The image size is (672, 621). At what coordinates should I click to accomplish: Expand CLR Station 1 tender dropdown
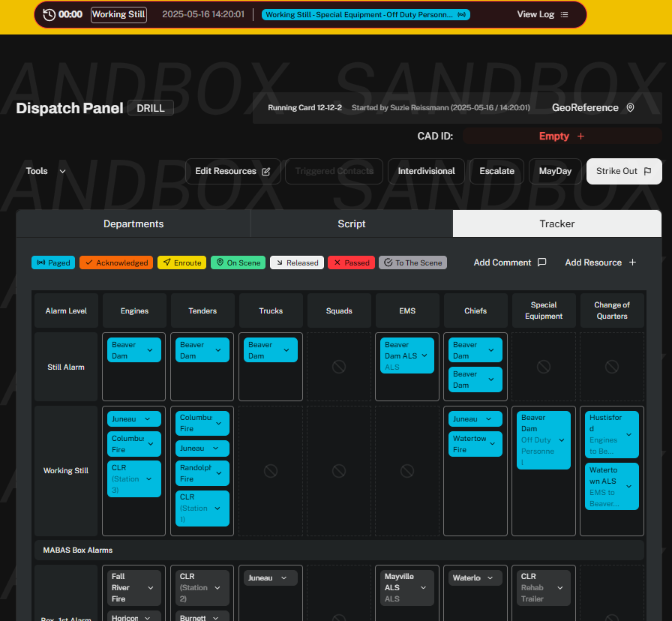tap(202, 508)
